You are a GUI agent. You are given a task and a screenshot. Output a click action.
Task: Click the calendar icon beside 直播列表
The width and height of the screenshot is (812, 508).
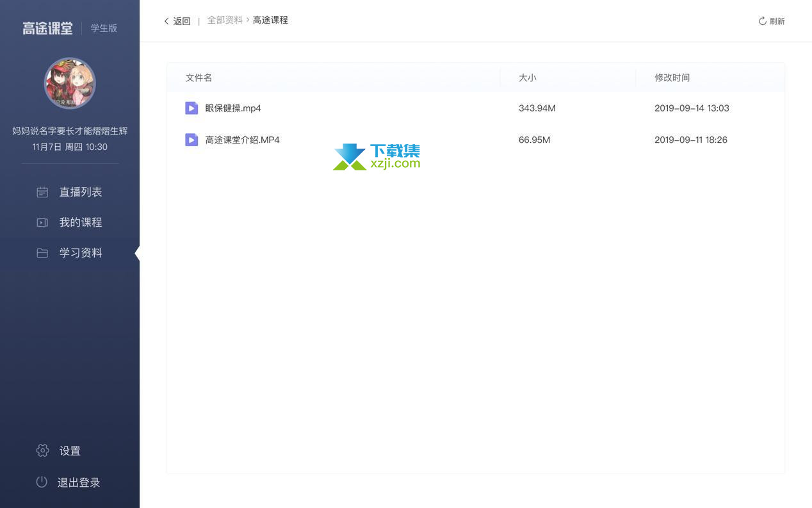point(42,192)
